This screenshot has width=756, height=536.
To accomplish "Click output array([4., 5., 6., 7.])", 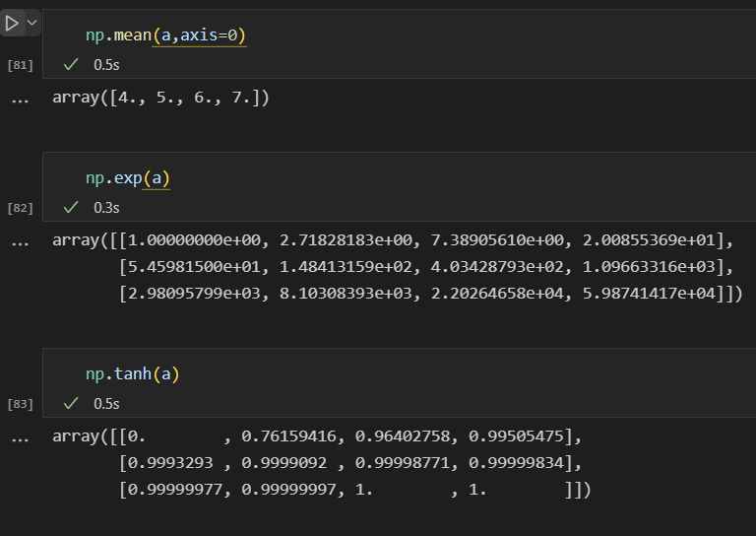I will pos(160,98).
